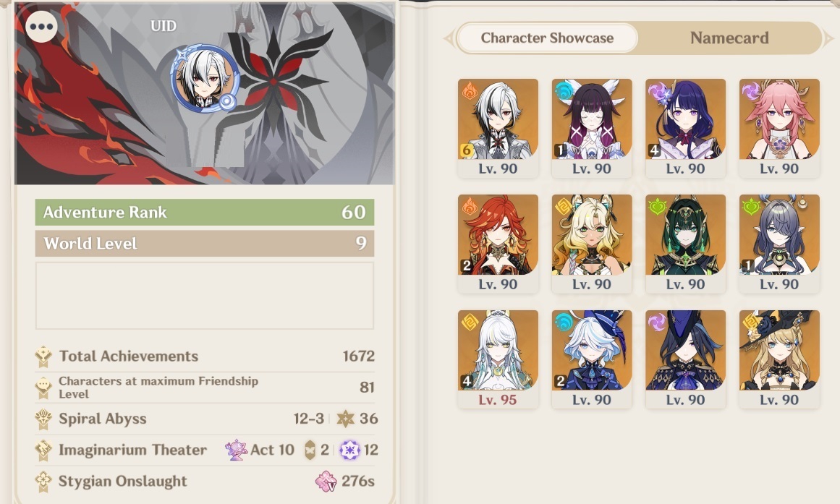Switch to the Character Showcase tab
The image size is (840, 504).
[x=547, y=38]
